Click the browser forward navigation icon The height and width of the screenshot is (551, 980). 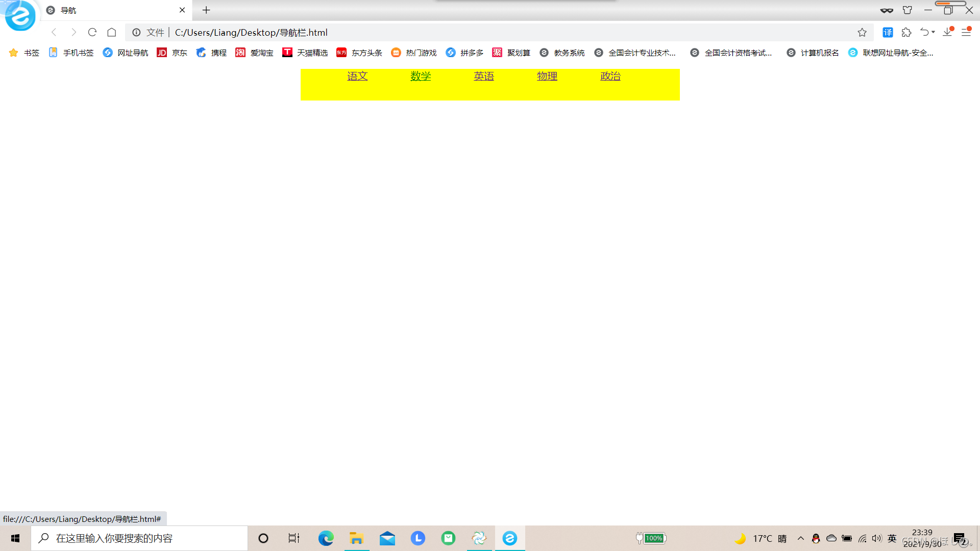72,32
